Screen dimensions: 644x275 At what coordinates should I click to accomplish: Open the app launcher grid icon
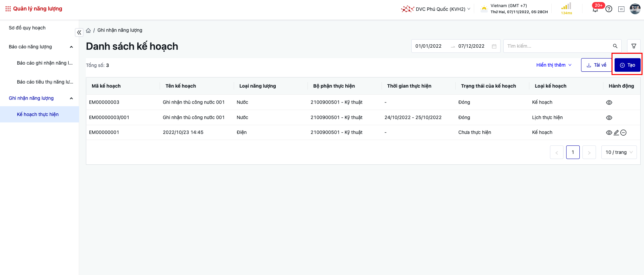tap(8, 9)
